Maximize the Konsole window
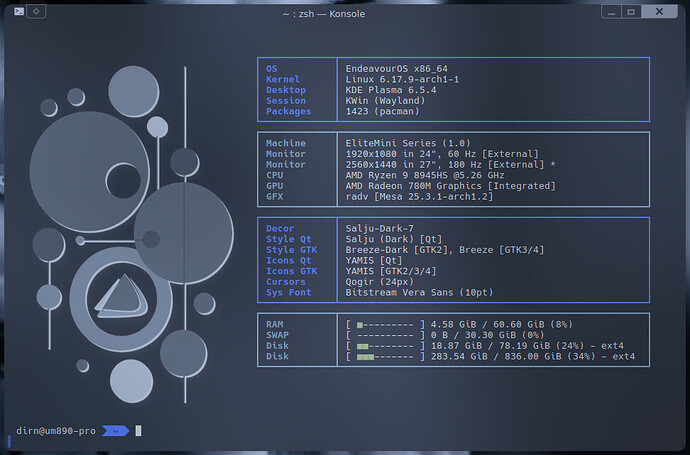The image size is (690, 455). point(632,11)
